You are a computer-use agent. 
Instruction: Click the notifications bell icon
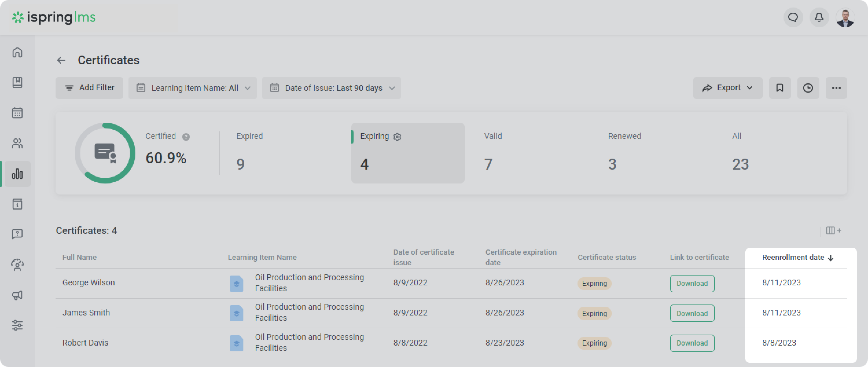(x=819, y=17)
